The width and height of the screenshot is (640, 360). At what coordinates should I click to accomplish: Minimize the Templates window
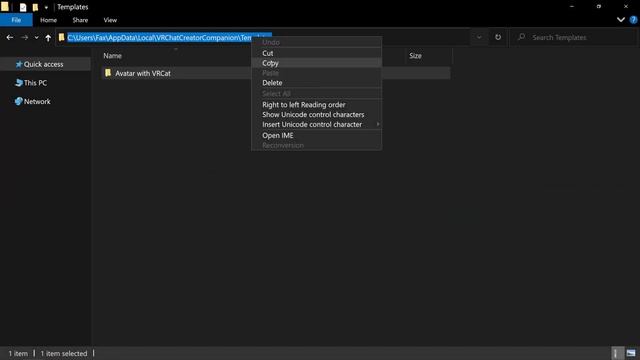(572, 7)
